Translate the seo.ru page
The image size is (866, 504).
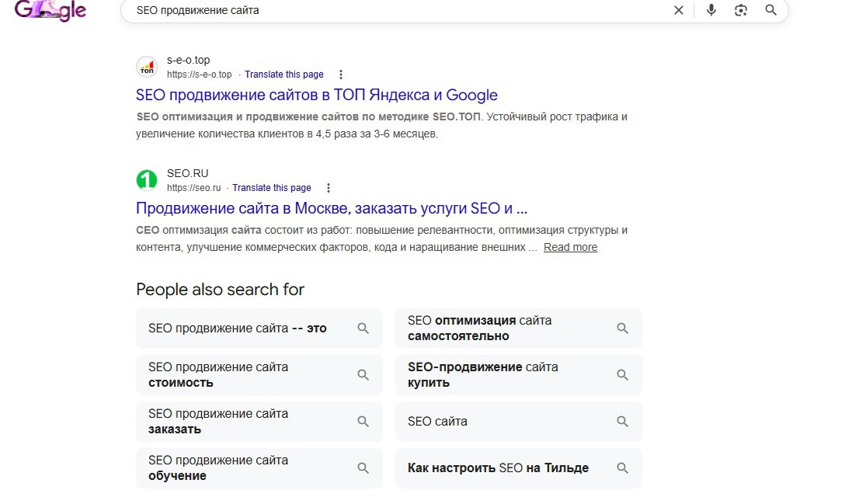coord(272,188)
